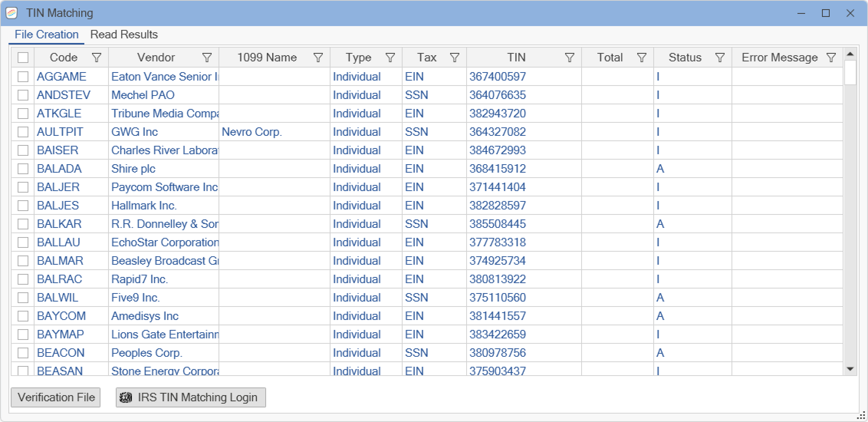Open the Vendor column filter icon
This screenshot has height=422, width=868.
point(207,58)
